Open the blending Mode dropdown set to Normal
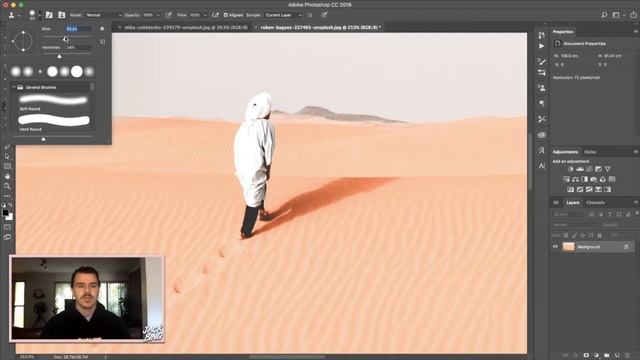 coord(103,15)
